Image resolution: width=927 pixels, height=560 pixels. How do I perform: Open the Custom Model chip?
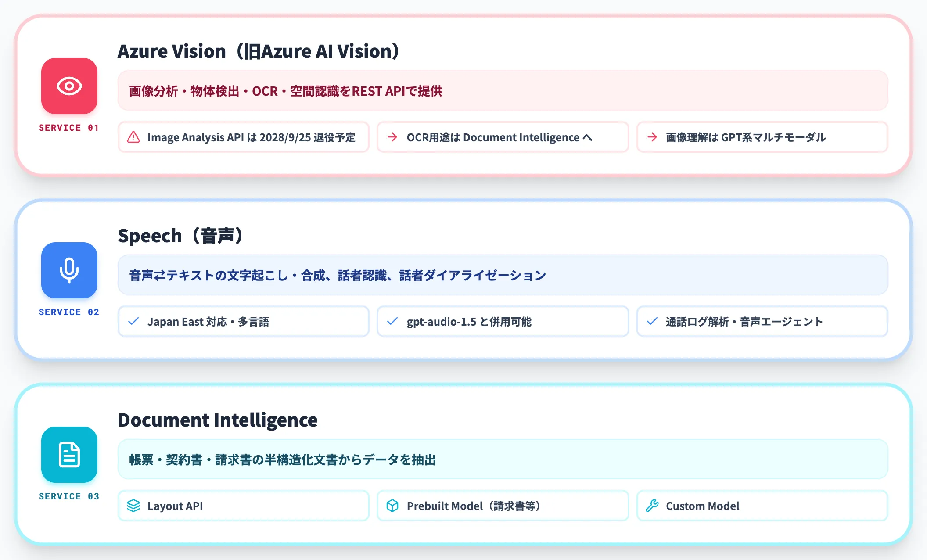click(x=762, y=506)
